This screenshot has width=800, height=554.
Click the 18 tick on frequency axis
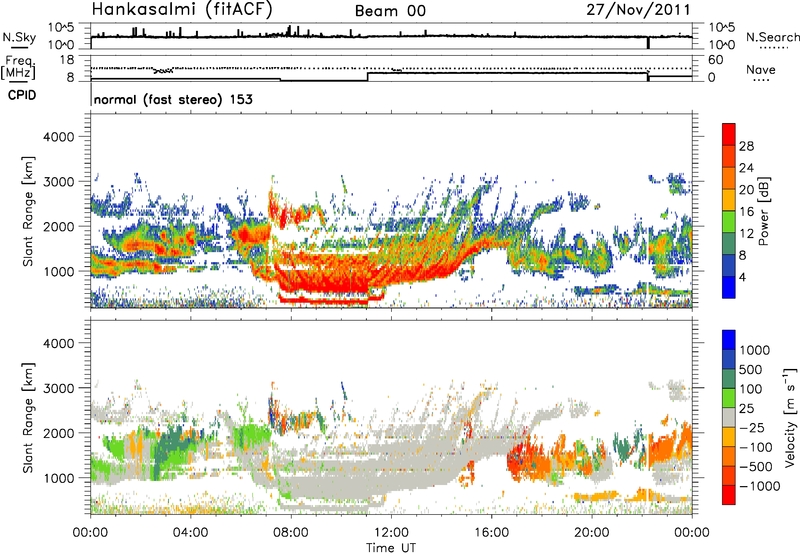click(x=67, y=60)
